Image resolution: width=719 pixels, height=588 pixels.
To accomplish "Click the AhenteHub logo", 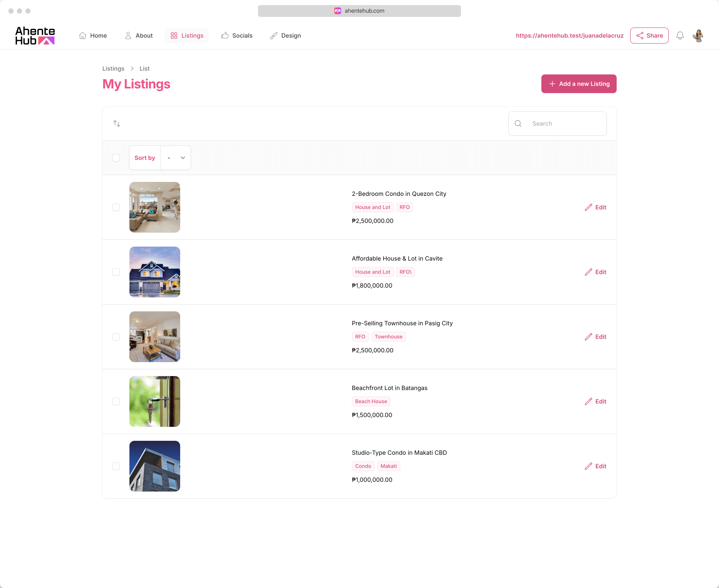I will point(35,36).
